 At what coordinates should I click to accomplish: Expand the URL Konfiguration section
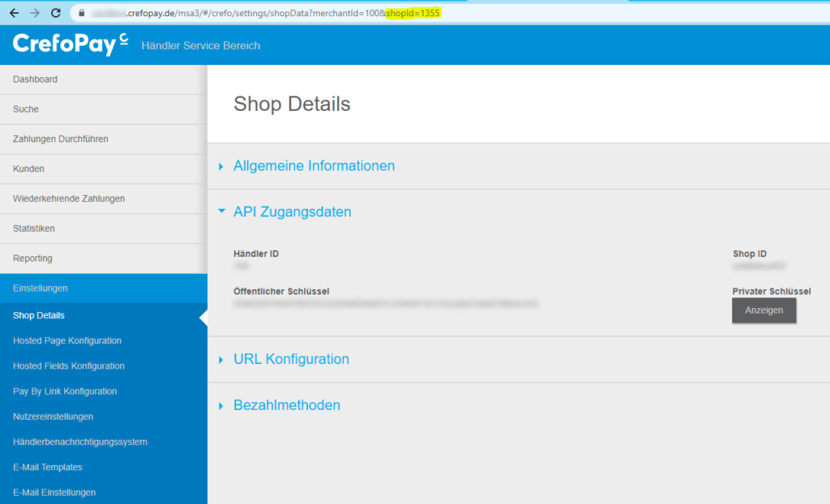pos(291,359)
